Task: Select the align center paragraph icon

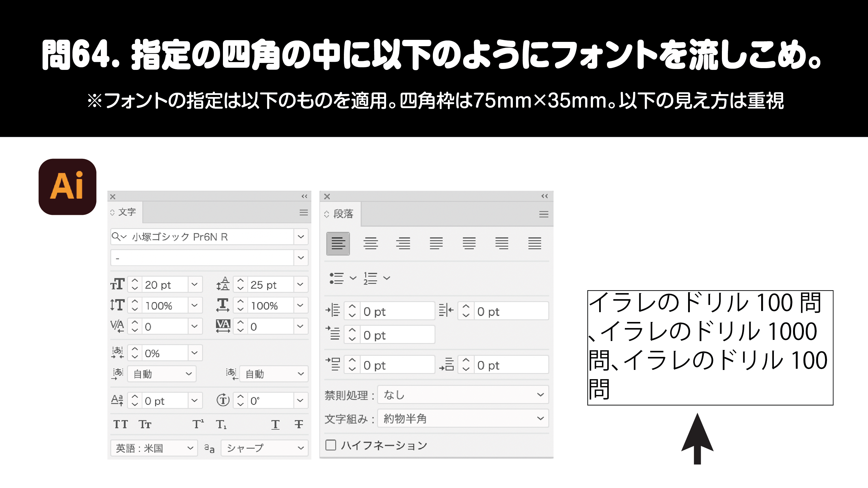Action: [x=370, y=243]
